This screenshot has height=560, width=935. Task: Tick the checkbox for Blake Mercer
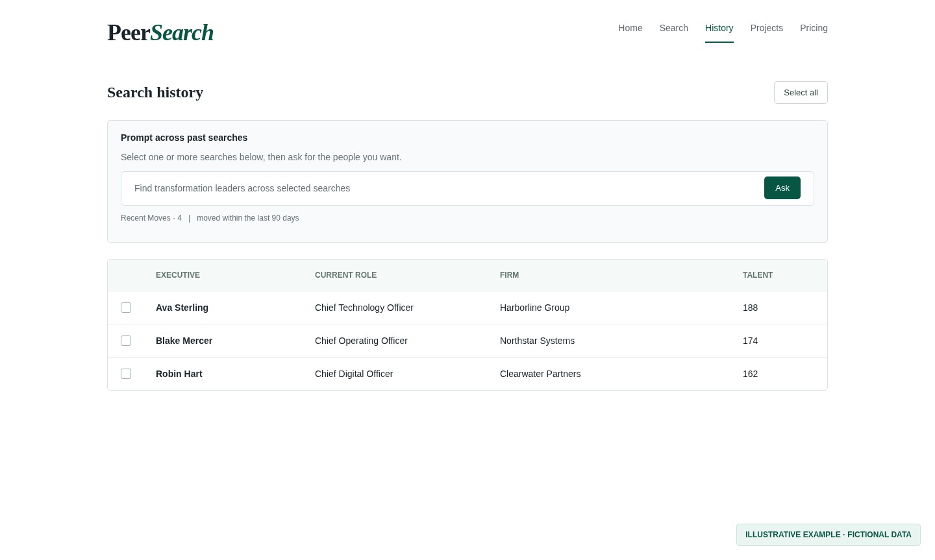pos(126,341)
